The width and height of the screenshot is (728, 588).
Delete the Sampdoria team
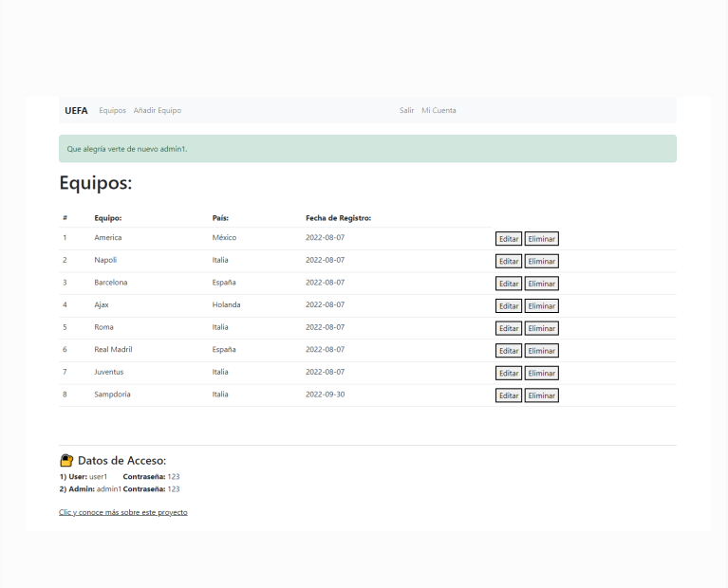(x=542, y=395)
